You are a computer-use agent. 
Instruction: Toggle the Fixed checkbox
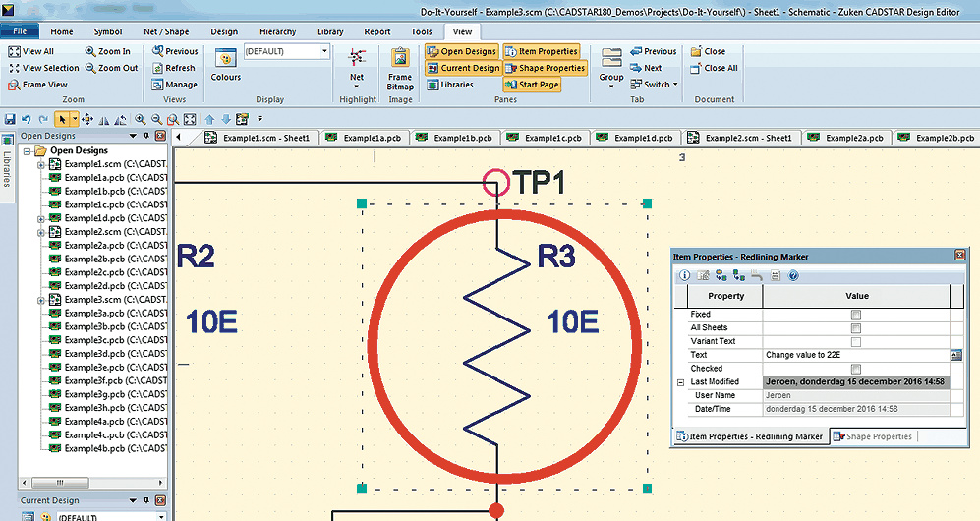(855, 315)
